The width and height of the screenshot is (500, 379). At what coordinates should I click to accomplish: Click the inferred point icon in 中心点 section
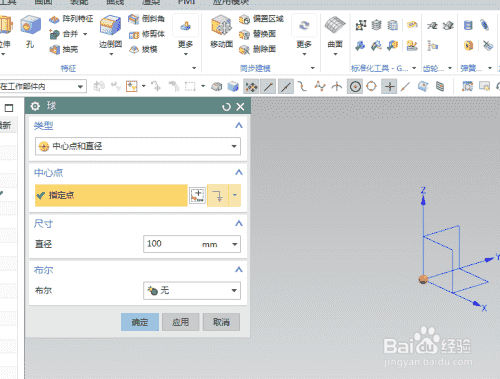point(218,195)
